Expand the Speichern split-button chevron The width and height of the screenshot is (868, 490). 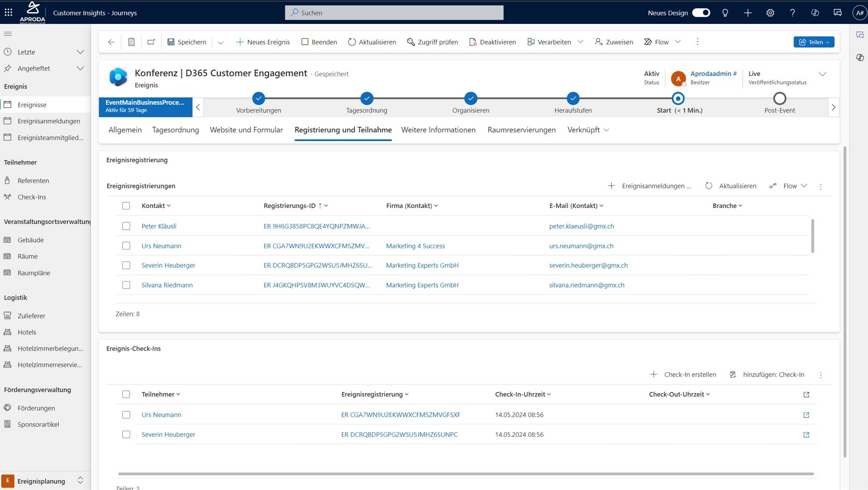(220, 42)
